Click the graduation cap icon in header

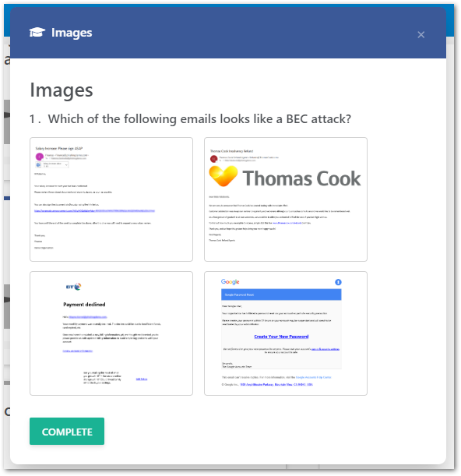(x=37, y=32)
